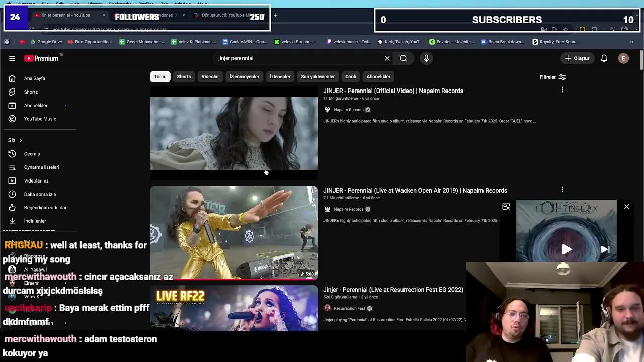
Task: Expand miniplayer to full watch page
Action: (x=506, y=207)
